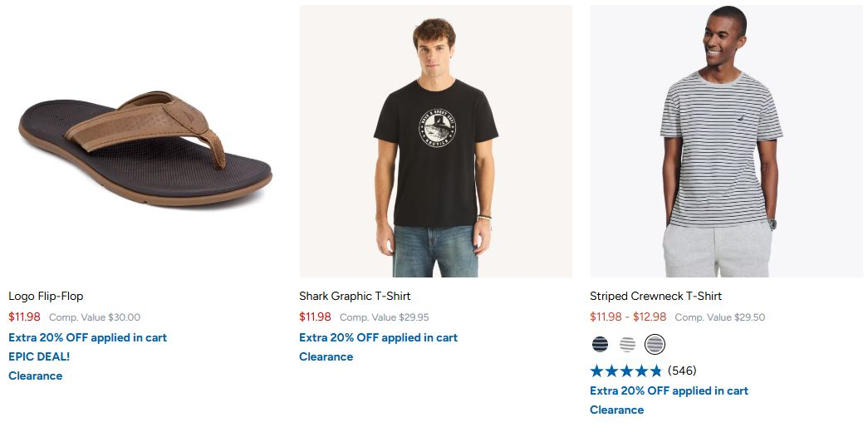Click Clearance under Striped Crewneck T-Shirt
Viewport: 868px width, 432px height.
coord(616,410)
